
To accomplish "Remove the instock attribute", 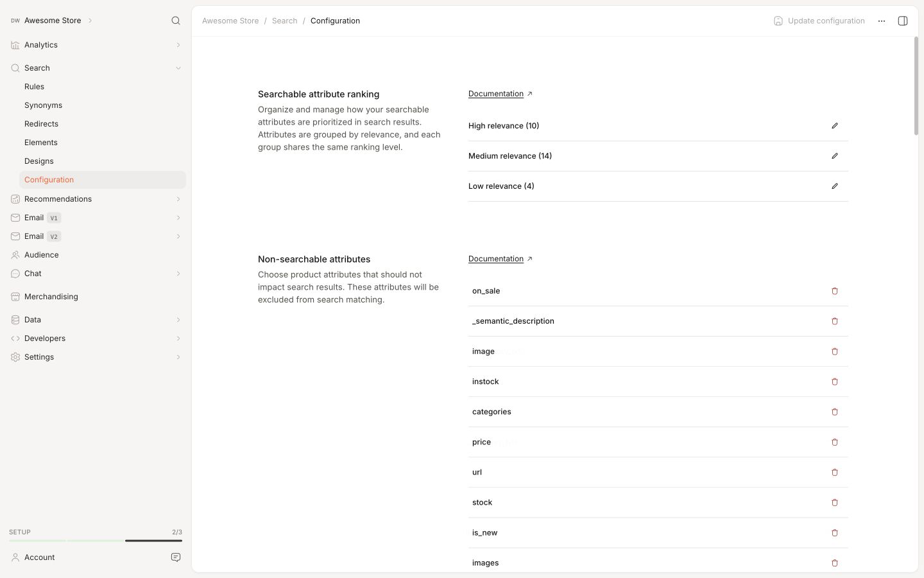I will (x=835, y=381).
